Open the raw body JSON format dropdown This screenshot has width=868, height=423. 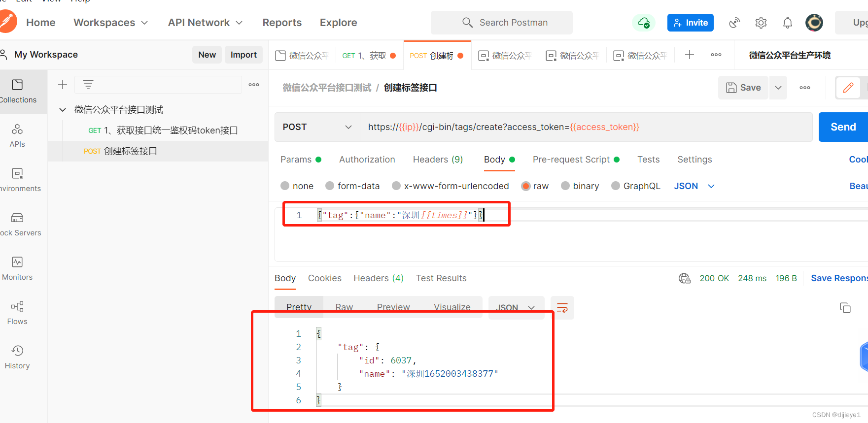pos(694,186)
